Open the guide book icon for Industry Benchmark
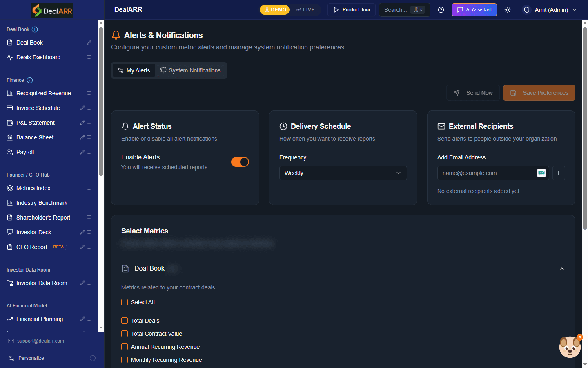This screenshot has height=368, width=588. pyautogui.click(x=89, y=203)
